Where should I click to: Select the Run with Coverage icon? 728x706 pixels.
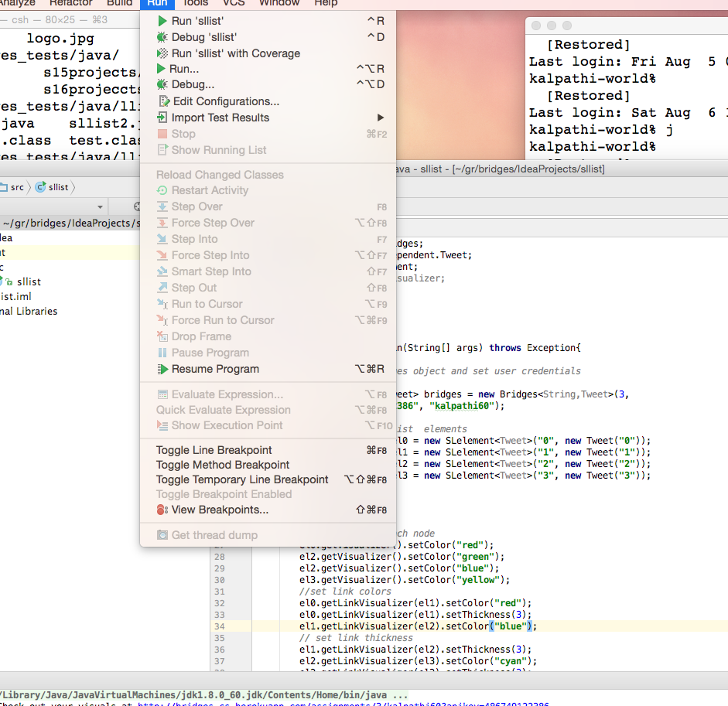tap(162, 53)
